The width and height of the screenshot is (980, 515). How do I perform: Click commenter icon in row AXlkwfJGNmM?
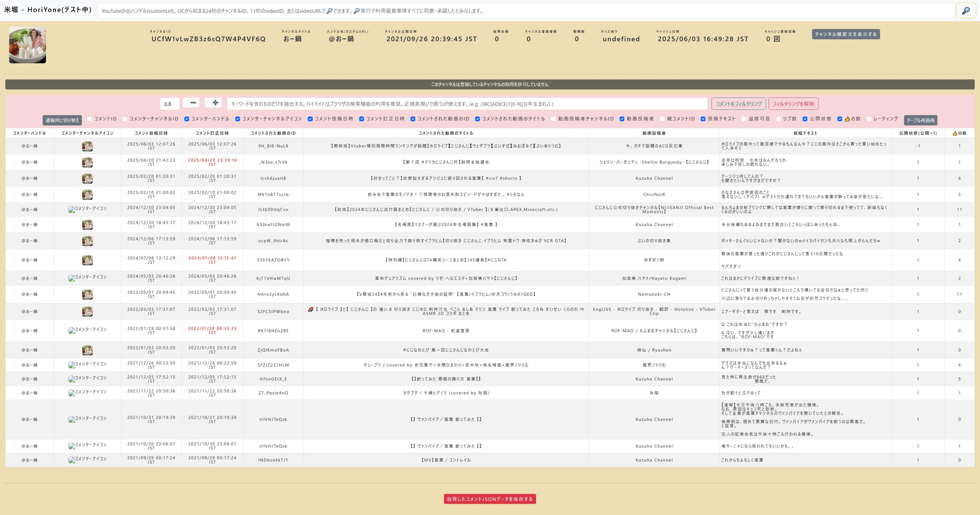87,225
